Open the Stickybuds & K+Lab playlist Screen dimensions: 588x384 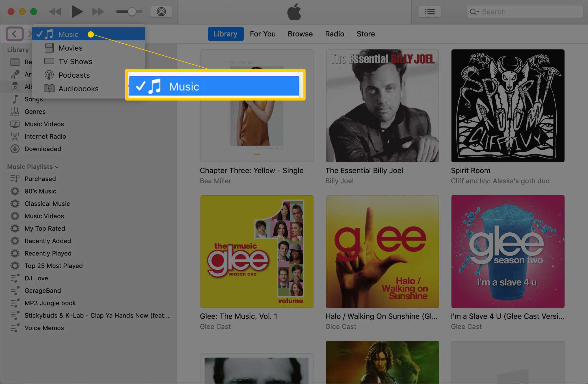(98, 315)
